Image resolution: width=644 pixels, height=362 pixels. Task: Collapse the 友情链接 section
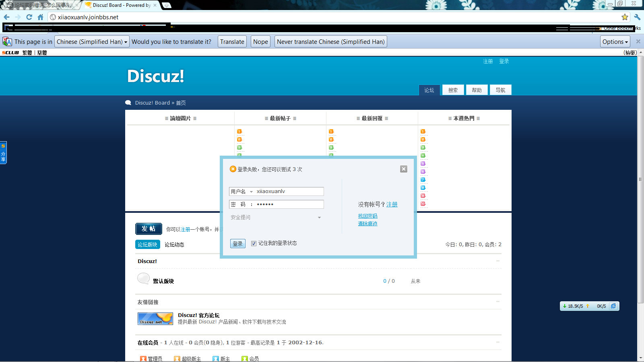(x=498, y=301)
